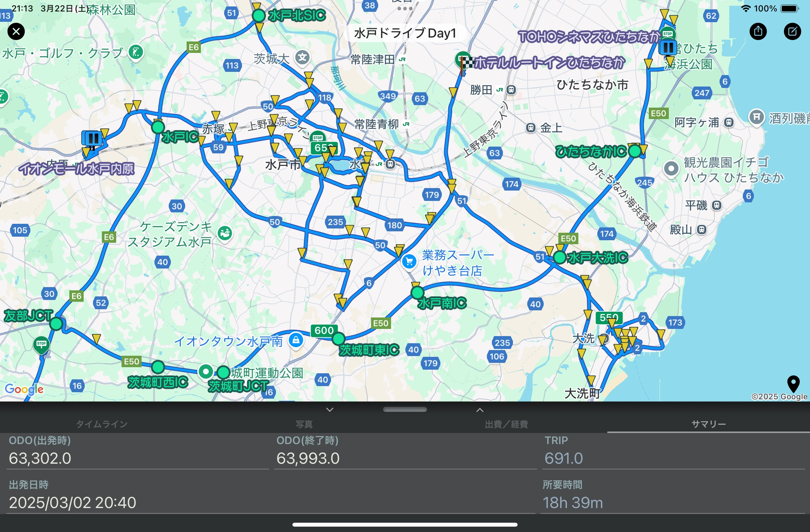
Task: Tap the 殿山 station icon
Action: (x=702, y=230)
